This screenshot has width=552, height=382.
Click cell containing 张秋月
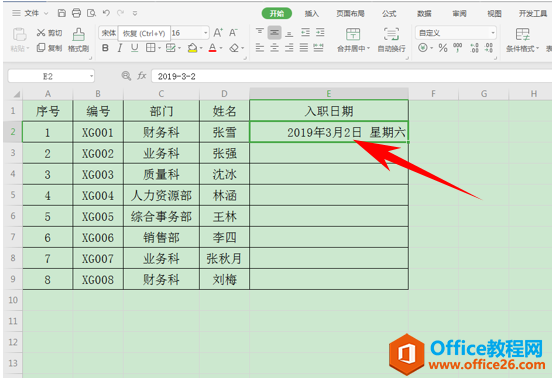(224, 258)
